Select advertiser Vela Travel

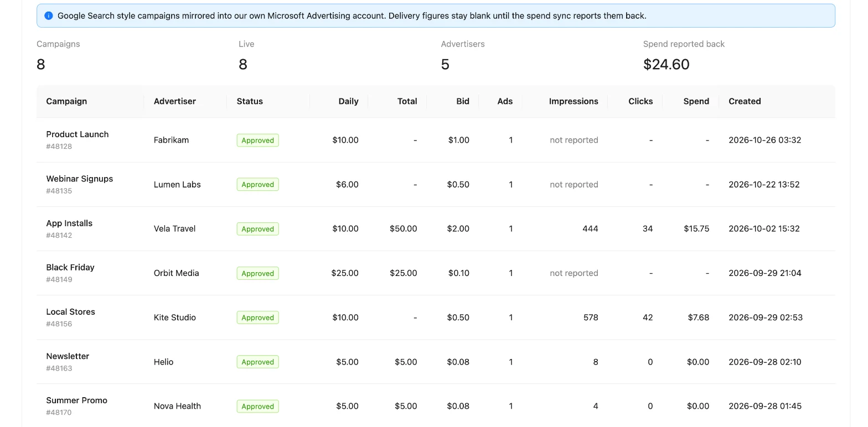(174, 228)
